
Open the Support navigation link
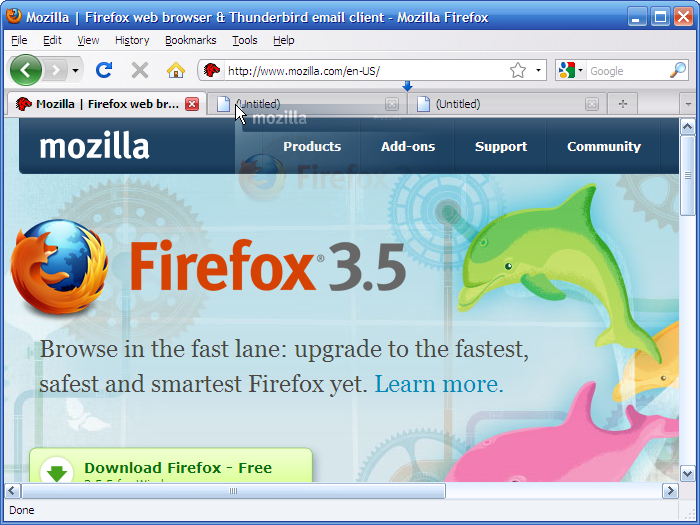click(x=501, y=146)
